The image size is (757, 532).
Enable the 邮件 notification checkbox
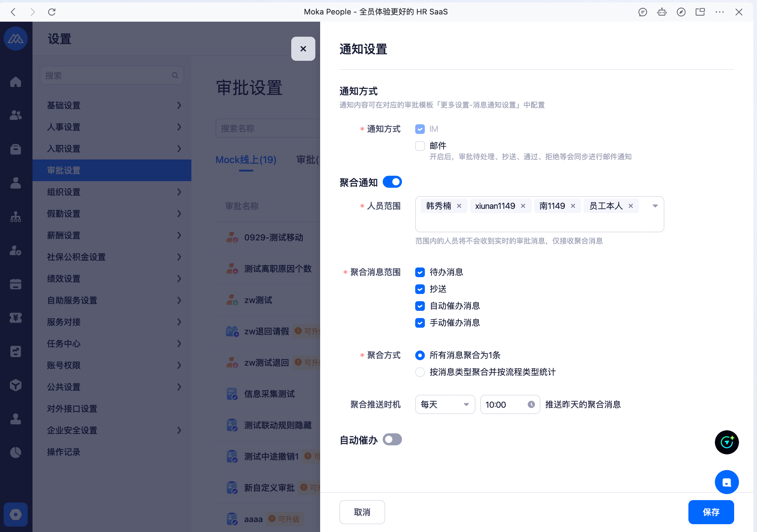[420, 146]
